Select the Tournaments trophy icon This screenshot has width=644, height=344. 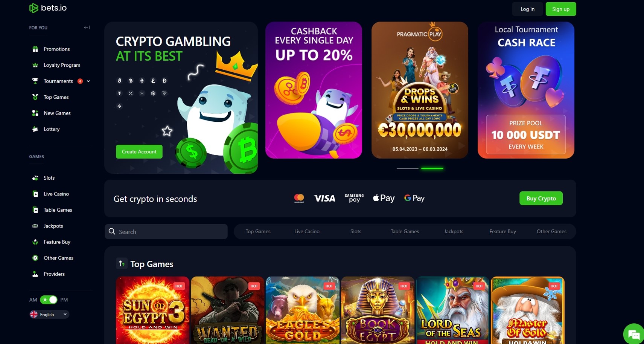point(35,81)
